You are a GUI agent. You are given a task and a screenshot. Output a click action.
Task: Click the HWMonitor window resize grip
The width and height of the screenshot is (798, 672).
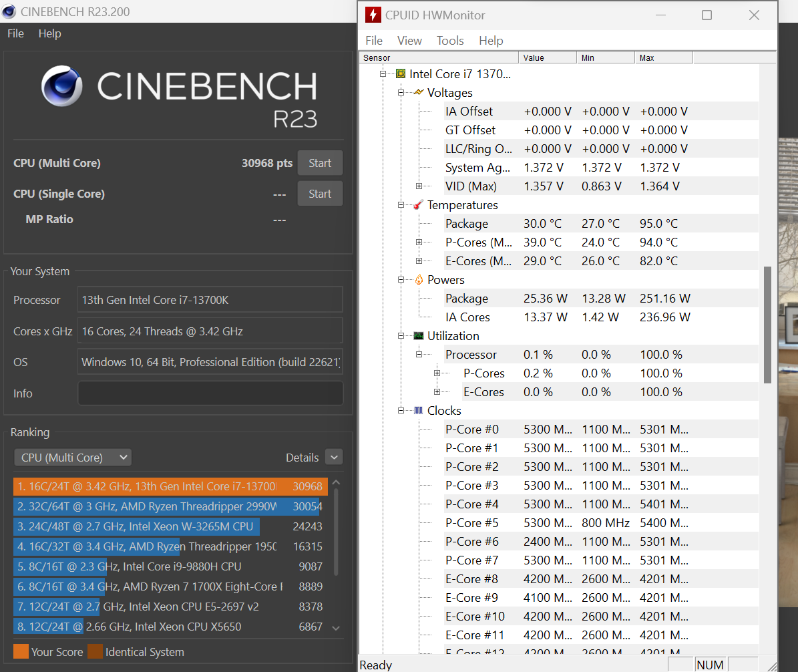772,667
